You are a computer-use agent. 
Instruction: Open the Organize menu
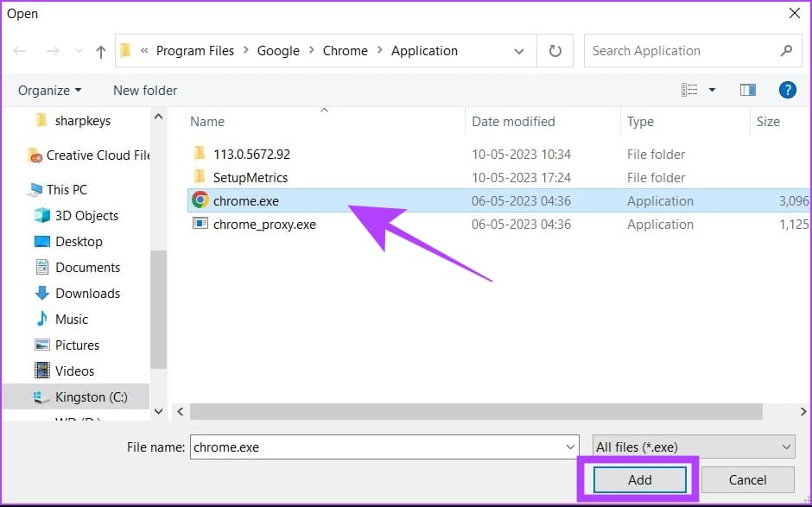tap(50, 91)
